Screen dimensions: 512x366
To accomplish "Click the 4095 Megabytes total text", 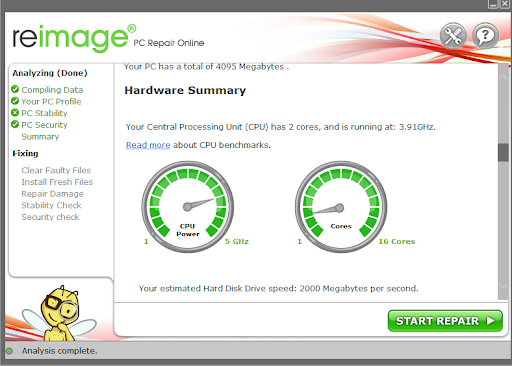I will tap(206, 67).
